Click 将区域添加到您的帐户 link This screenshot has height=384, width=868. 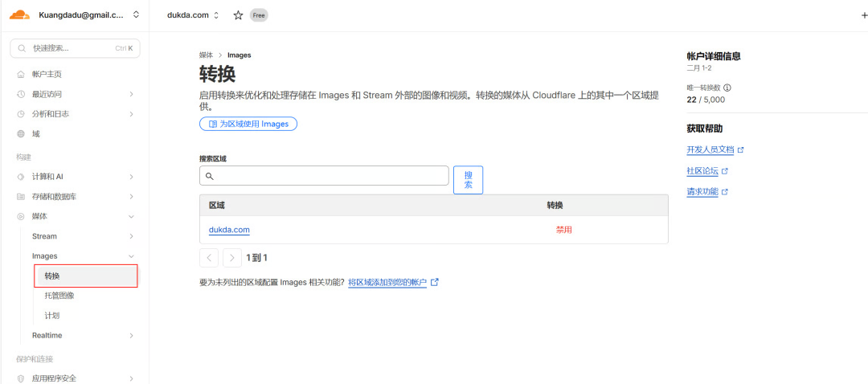click(x=387, y=282)
